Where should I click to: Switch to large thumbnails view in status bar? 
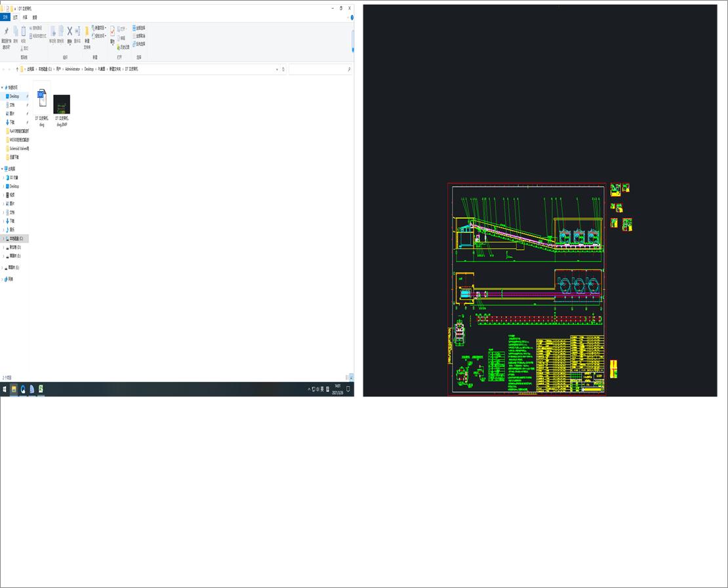click(351, 378)
